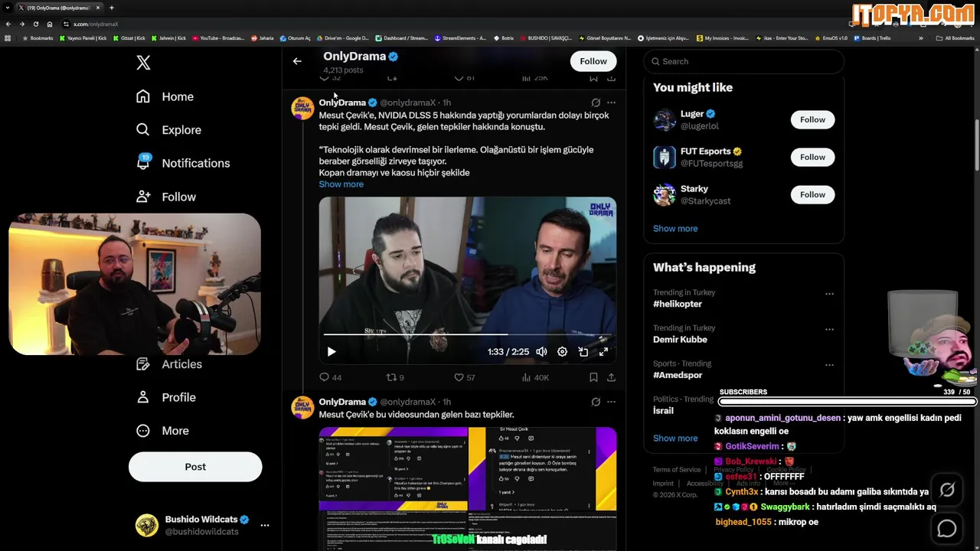Open Grok floating button
This screenshot has width=980, height=551.
click(947, 491)
